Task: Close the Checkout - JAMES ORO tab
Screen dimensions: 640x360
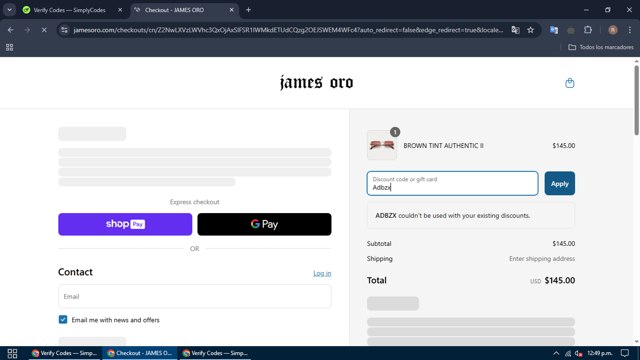Action: 231,10
